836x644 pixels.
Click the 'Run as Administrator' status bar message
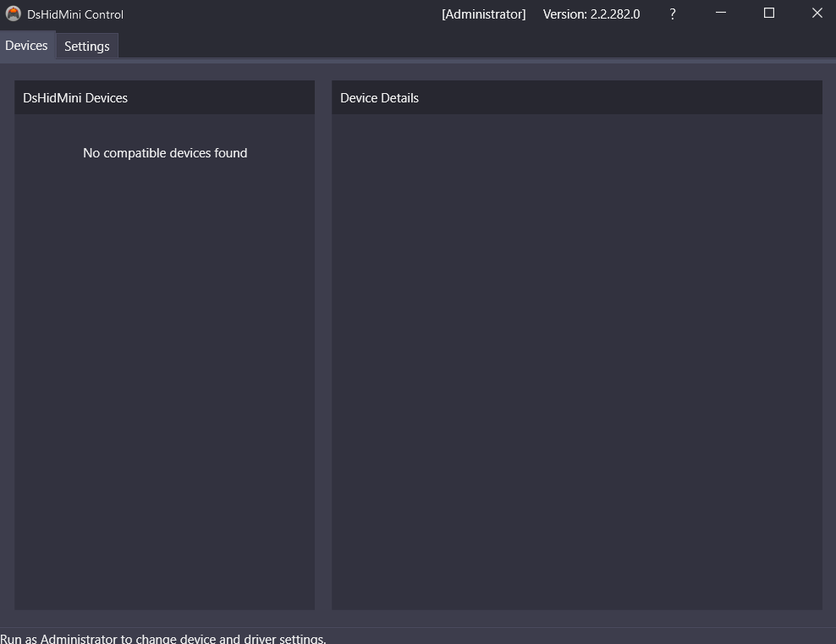[163, 638]
